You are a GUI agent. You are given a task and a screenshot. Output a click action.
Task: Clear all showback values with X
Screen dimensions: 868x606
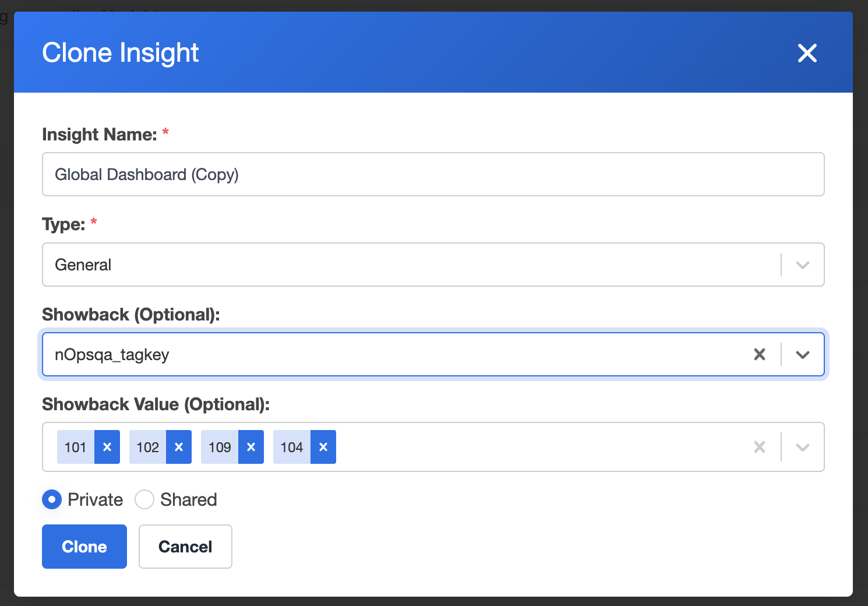click(760, 447)
